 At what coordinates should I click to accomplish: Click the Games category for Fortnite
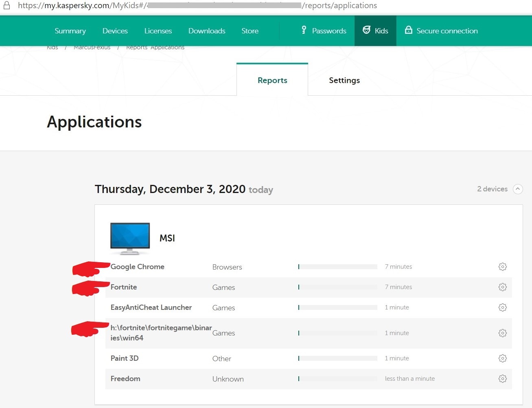[223, 287]
